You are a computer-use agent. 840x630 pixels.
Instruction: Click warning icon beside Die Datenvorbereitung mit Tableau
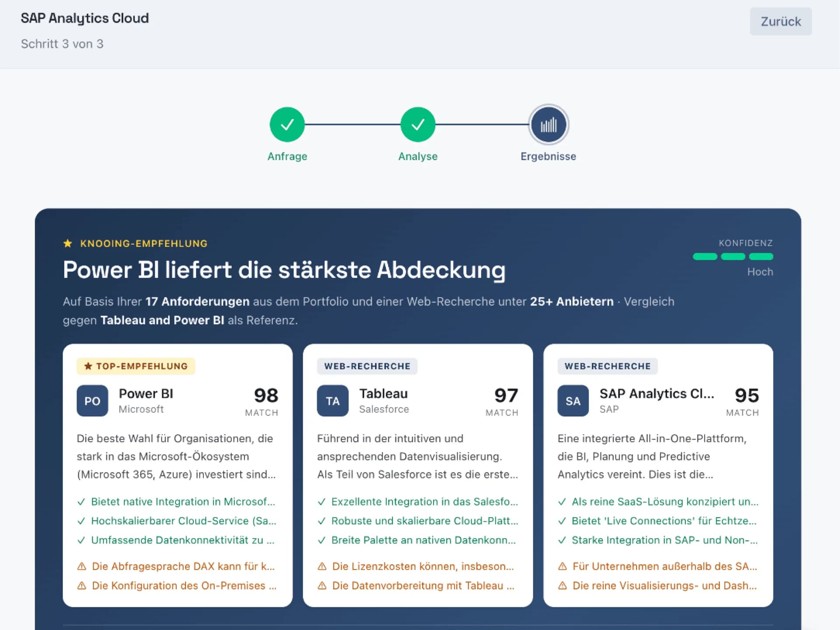coord(322,585)
